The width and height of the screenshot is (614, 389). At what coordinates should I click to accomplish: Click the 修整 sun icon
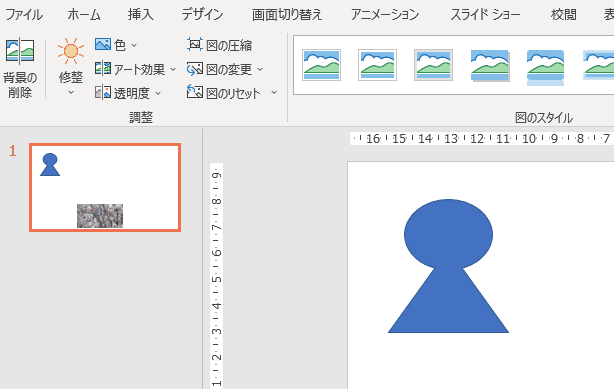71,51
